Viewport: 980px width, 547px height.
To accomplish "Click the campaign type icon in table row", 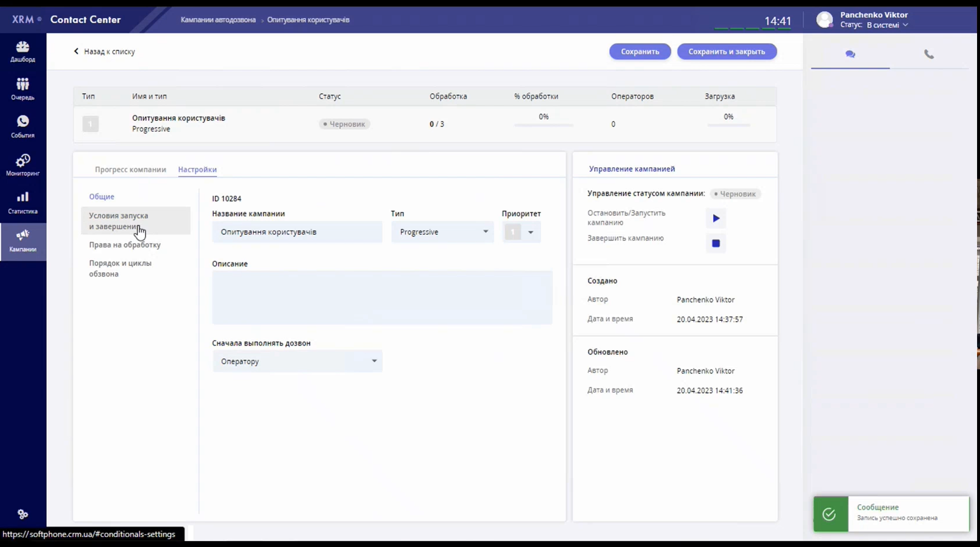I will pyautogui.click(x=91, y=124).
